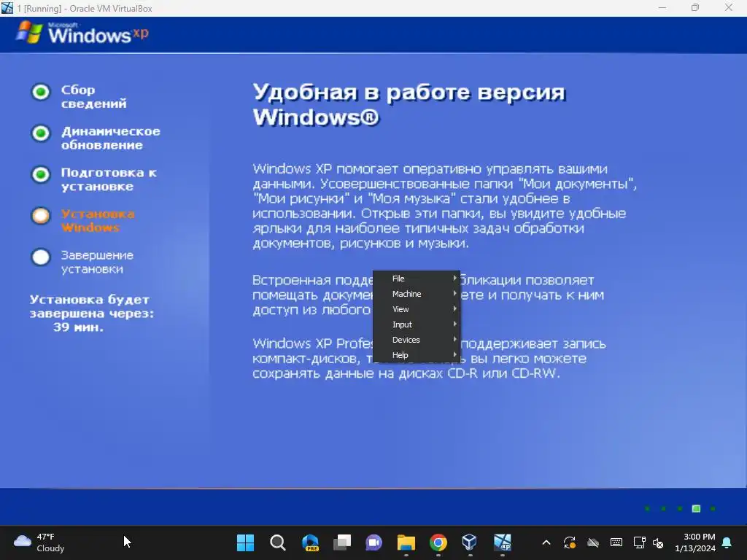
Task: Open taskbar Search
Action: pyautogui.click(x=278, y=542)
